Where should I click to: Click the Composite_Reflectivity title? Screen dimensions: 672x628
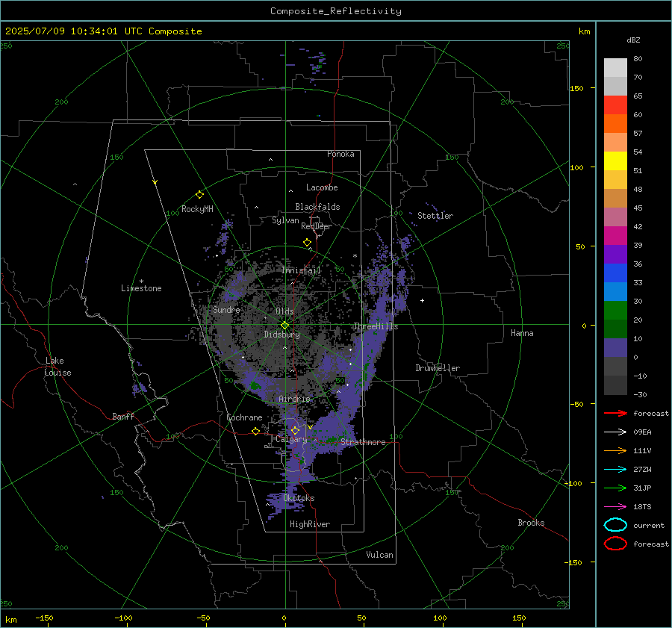pyautogui.click(x=335, y=11)
